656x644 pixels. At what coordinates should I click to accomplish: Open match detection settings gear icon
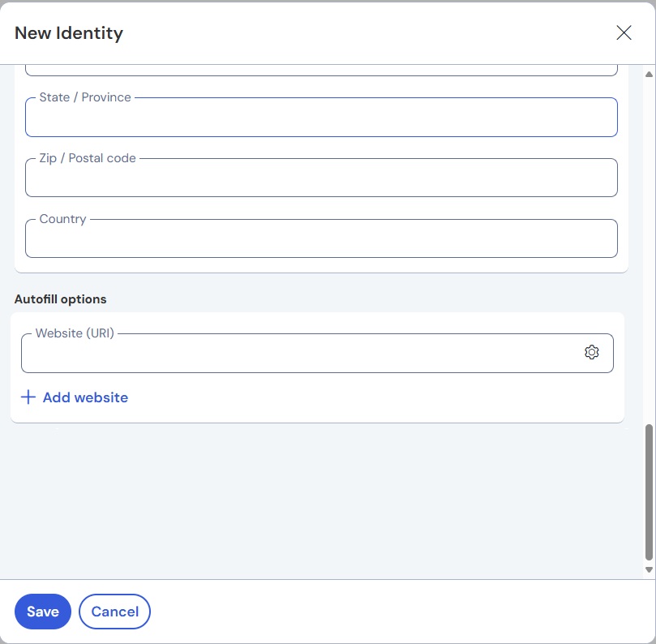592,352
